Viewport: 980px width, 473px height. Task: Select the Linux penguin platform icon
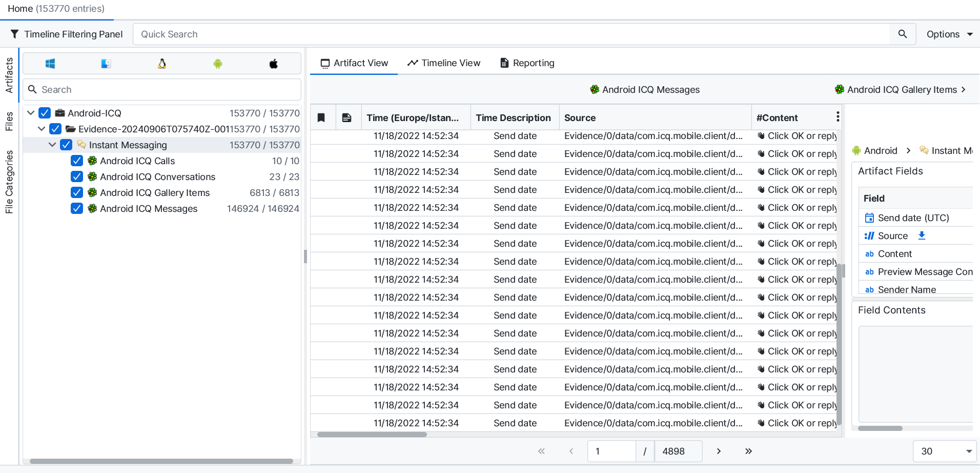tap(162, 64)
